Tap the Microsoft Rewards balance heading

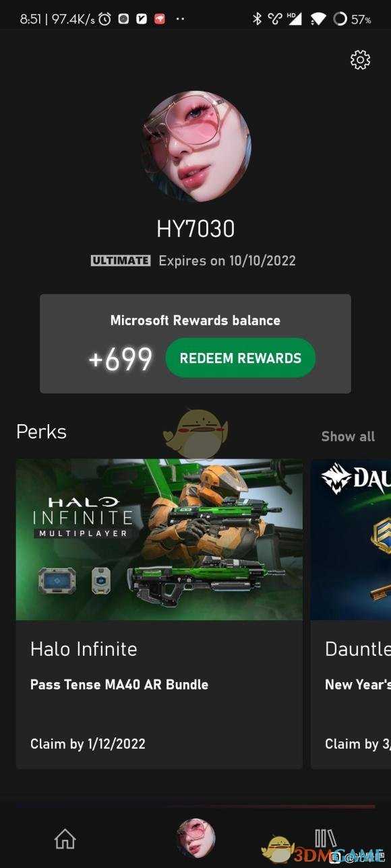195,321
